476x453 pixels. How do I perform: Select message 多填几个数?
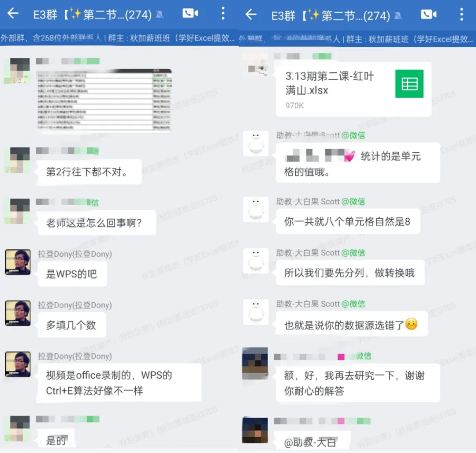(72, 325)
